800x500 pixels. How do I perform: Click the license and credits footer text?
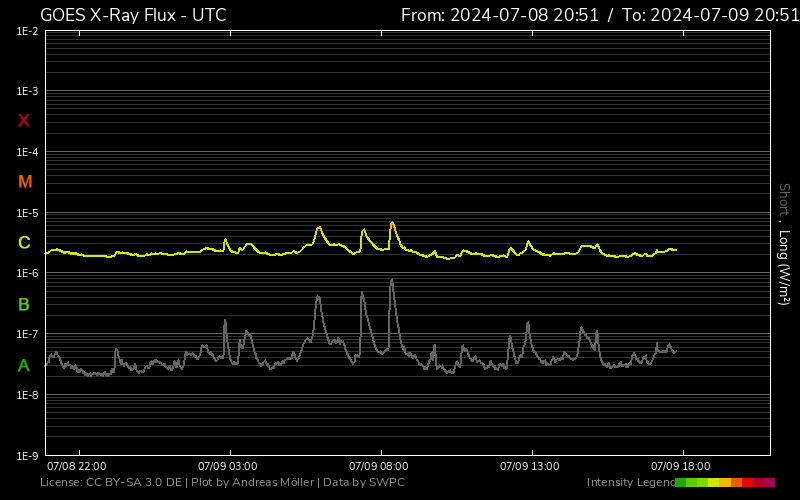click(x=222, y=483)
